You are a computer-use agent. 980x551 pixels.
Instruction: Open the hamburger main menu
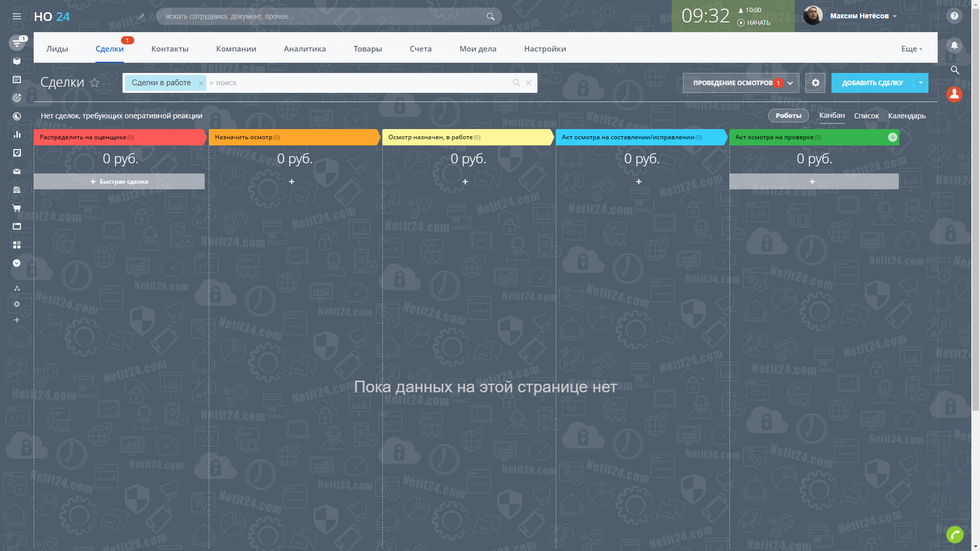coord(17,16)
